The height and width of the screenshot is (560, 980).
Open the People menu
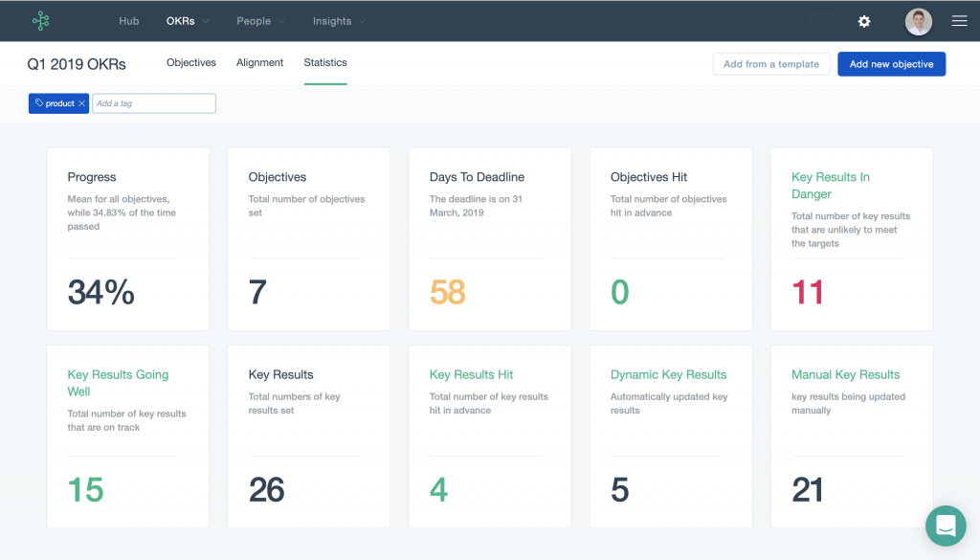click(253, 21)
